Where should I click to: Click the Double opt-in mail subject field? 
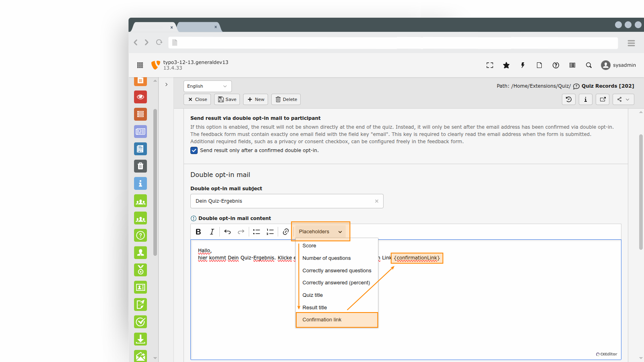[x=287, y=201]
